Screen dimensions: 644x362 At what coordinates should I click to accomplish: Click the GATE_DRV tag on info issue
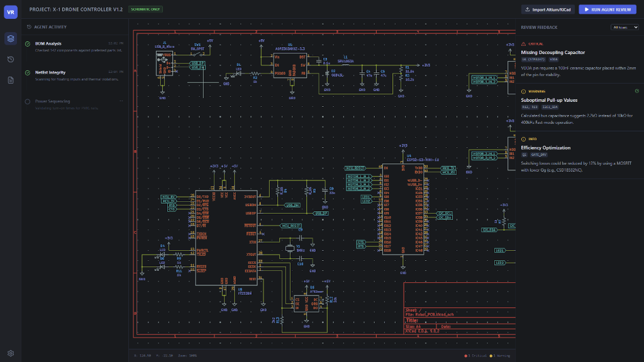click(538, 155)
